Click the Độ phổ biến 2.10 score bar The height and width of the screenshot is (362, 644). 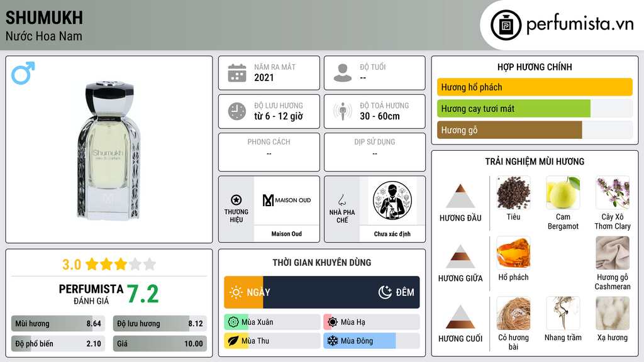click(58, 344)
